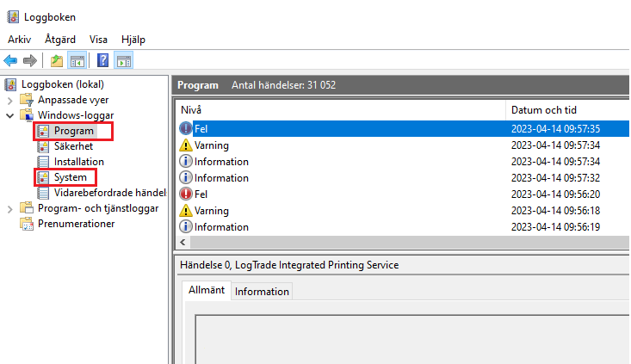Click the up-one-level folder toolbar icon

coord(57,61)
